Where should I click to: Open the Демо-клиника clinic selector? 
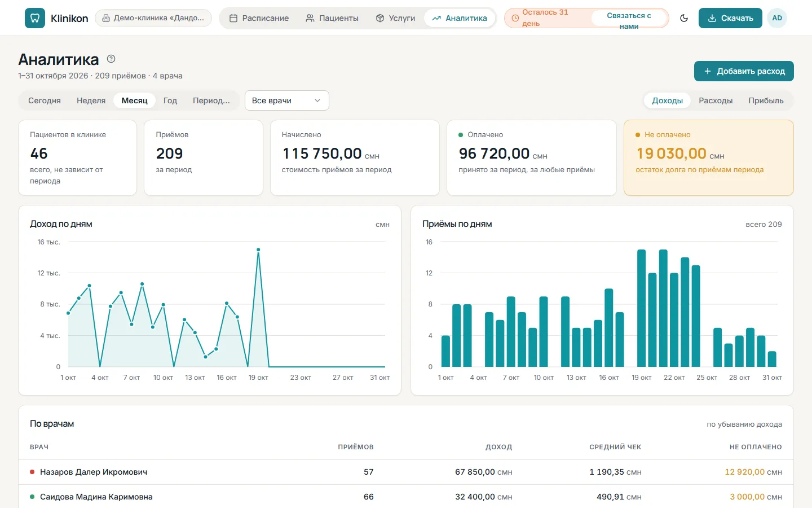[153, 18]
